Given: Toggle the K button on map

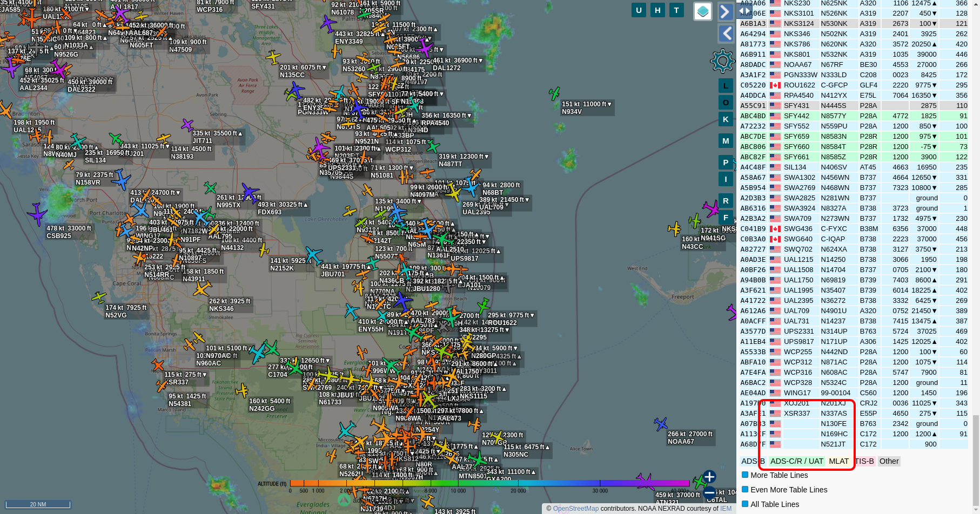Looking at the screenshot, I should pos(726,119).
